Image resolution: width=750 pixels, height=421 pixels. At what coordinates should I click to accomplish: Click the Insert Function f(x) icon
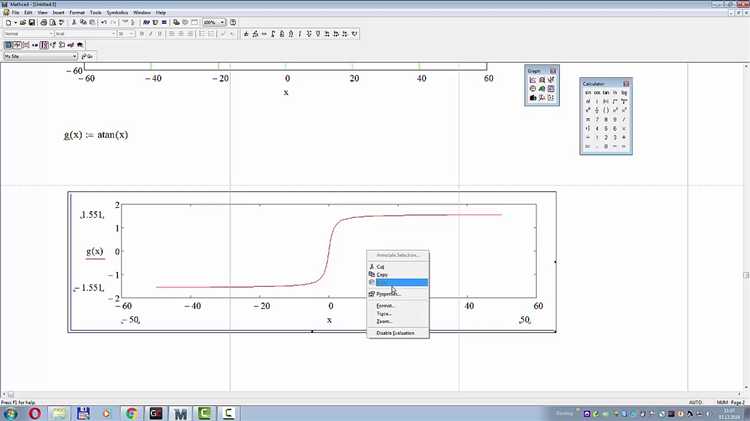[146, 22]
